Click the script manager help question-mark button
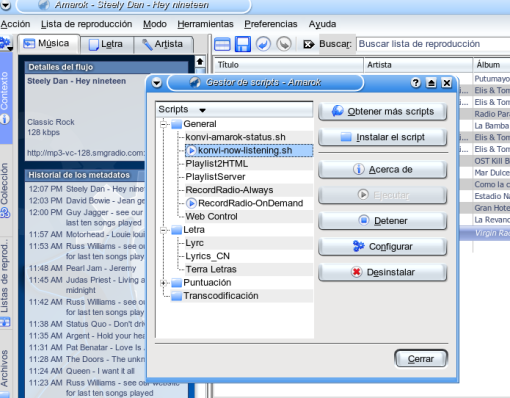The height and width of the screenshot is (398, 510). [x=415, y=83]
